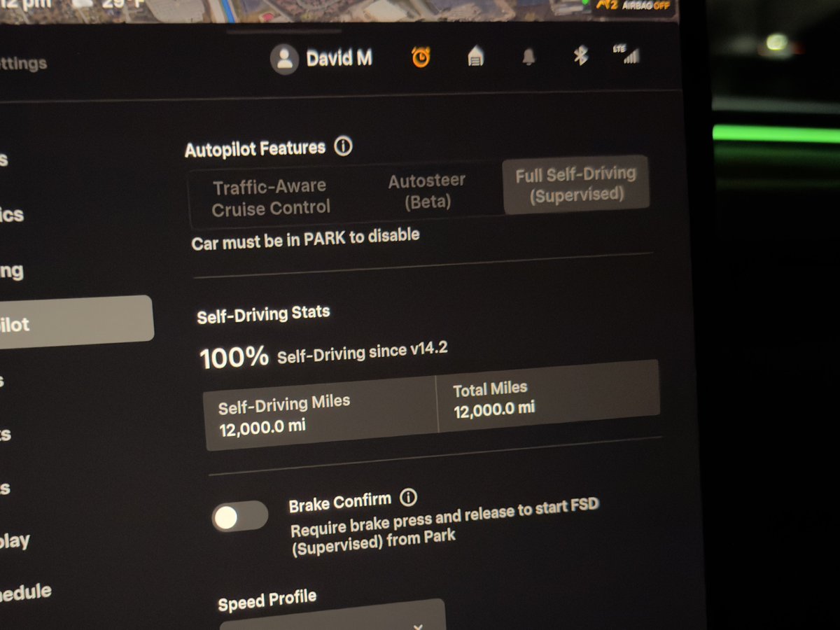Open the Speed Profile dropdown
This screenshot has height=630, width=840.
[332, 616]
